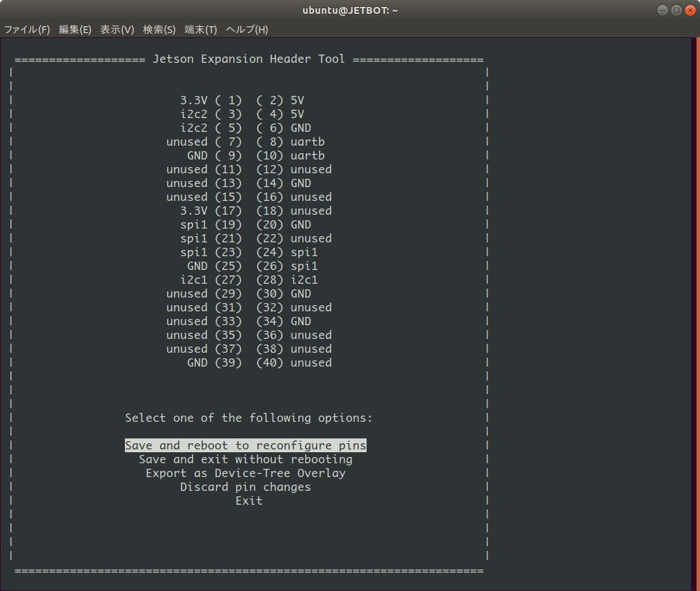The image size is (700, 591).
Task: Click pin 27 labeled i2c1
Action: 211,280
